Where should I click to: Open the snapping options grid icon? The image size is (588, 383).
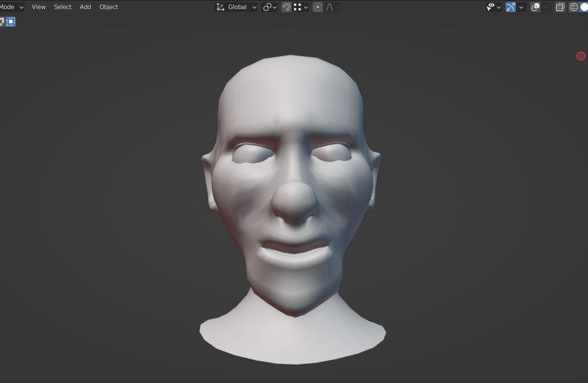pyautogui.click(x=301, y=7)
